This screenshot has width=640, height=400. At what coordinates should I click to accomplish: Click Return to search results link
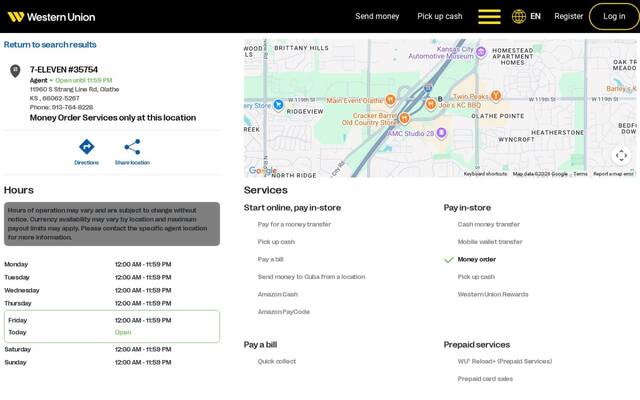point(50,44)
